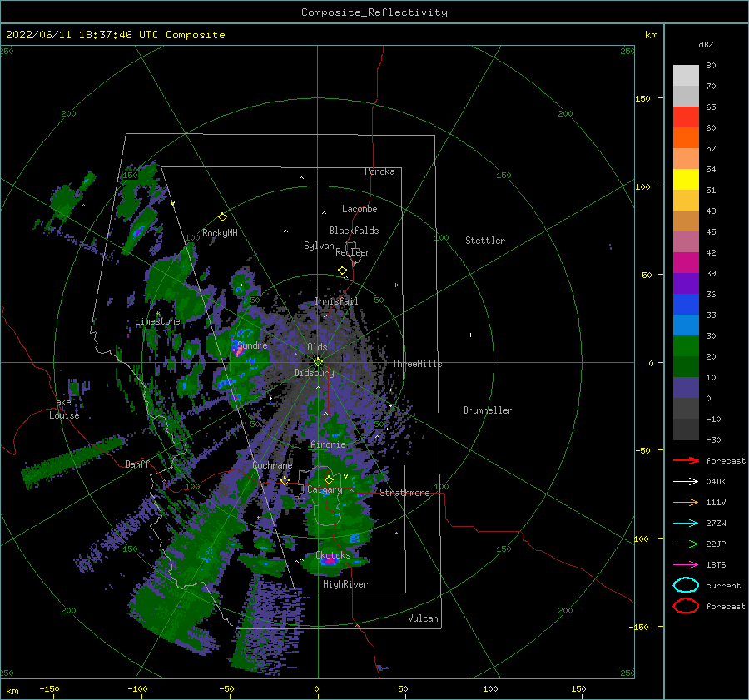749x700 pixels.
Task: Pick the cyan 27ZW arrow legend symbol
Action: pos(686,524)
